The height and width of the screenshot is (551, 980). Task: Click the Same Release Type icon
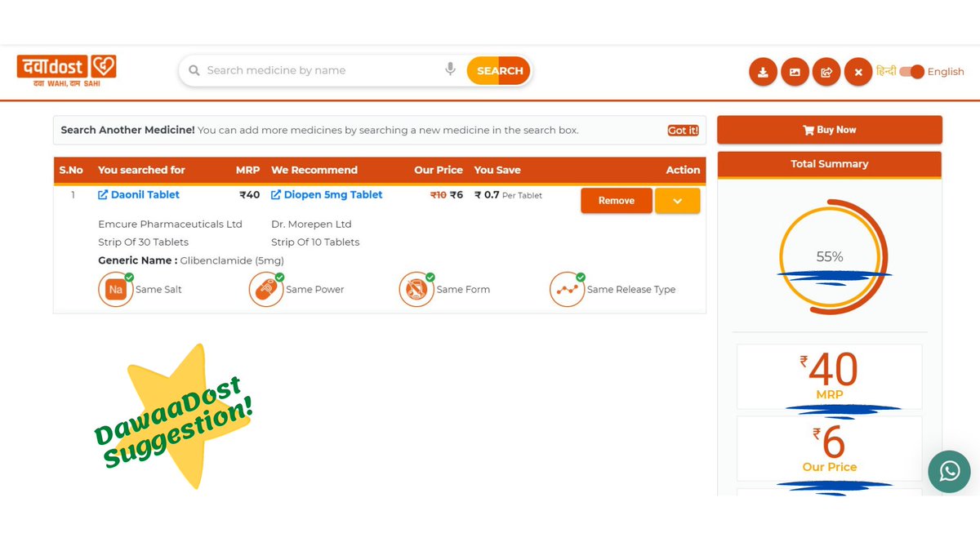pyautogui.click(x=566, y=290)
